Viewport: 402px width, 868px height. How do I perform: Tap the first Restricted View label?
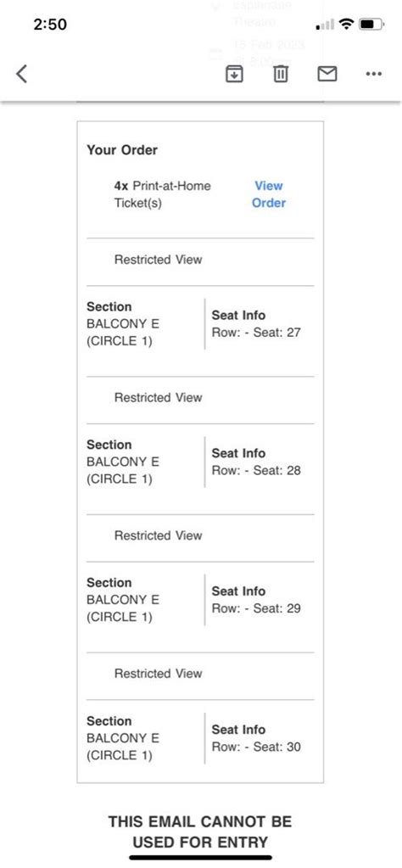[158, 260]
